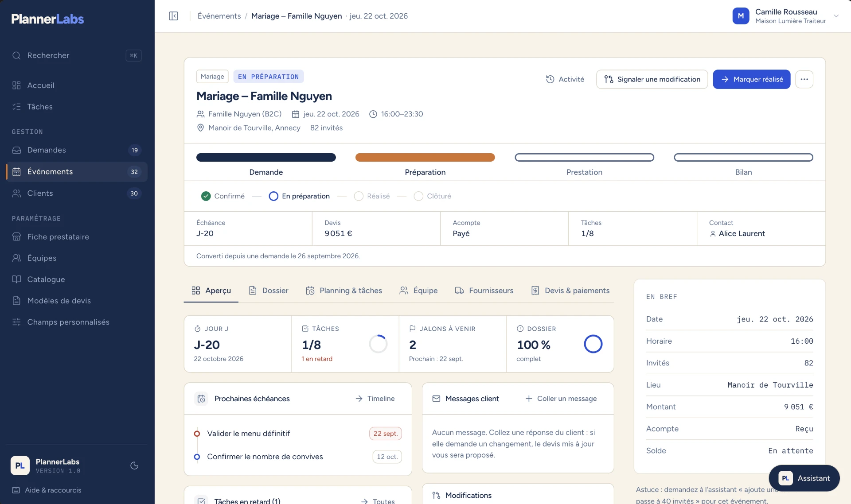Click the EN PRÉPARATION status badge
Image resolution: width=851 pixels, height=504 pixels.
269,77
